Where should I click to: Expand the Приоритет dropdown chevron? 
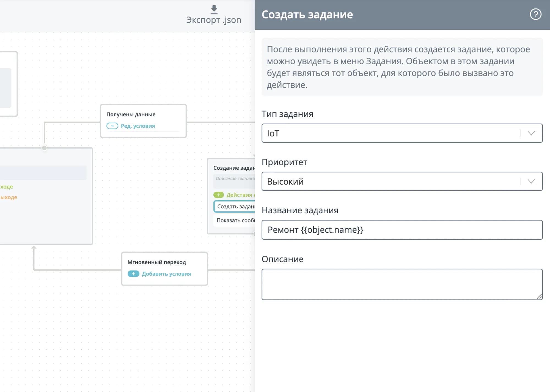(x=531, y=181)
